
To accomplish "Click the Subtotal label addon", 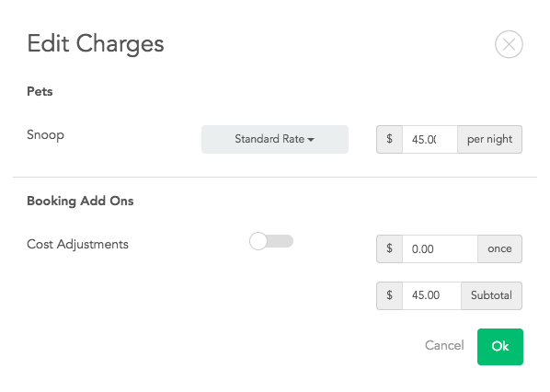I will point(491,295).
